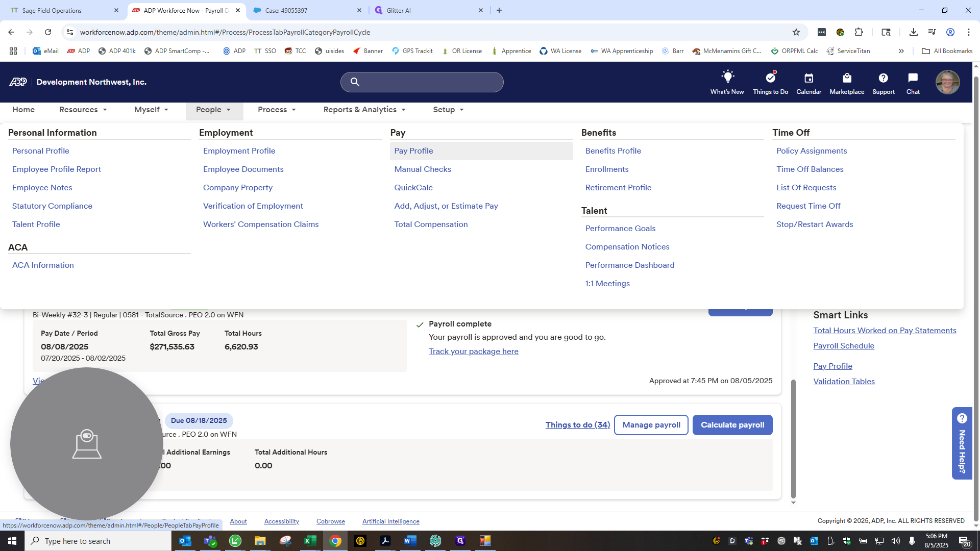Switch to Glitter AI tab
The width and height of the screenshot is (980, 551).
pyautogui.click(x=428, y=10)
